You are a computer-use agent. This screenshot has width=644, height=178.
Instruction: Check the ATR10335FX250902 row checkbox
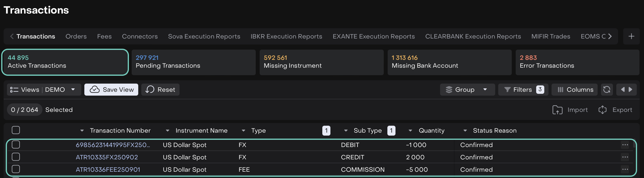pos(16,157)
